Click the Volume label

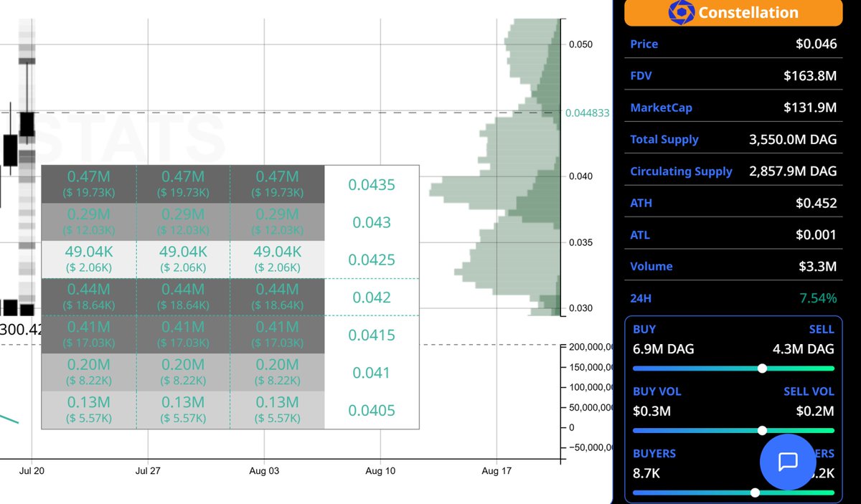tap(651, 266)
